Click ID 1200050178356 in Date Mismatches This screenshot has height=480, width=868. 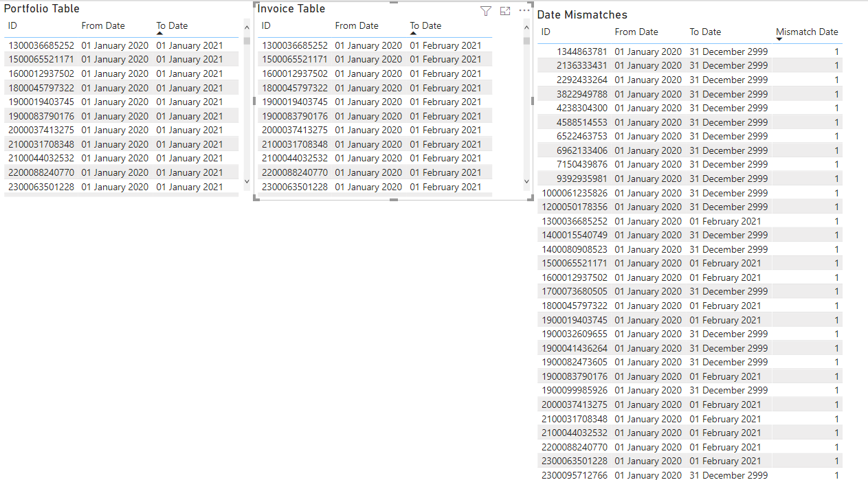[575, 207]
